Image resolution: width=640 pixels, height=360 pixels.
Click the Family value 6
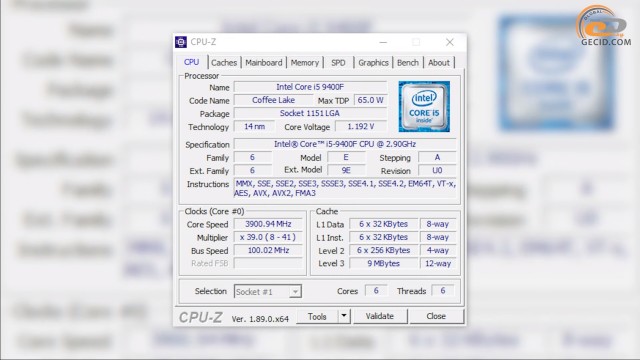click(x=252, y=157)
